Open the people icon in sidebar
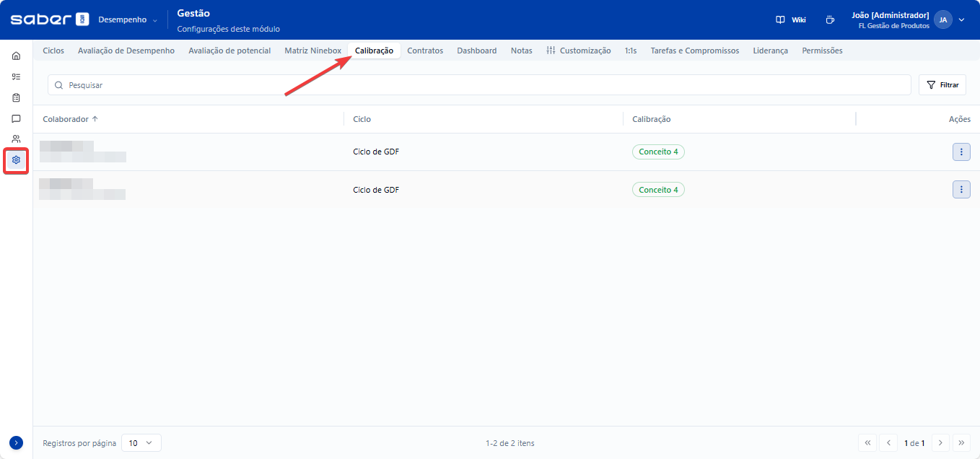The height and width of the screenshot is (459, 980). tap(16, 139)
